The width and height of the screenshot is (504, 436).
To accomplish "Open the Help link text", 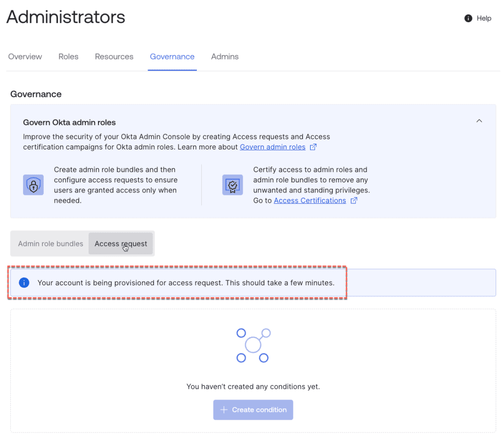I will 484,18.
